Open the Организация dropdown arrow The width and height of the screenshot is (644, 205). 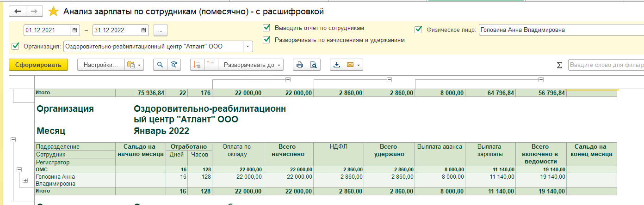(248, 46)
